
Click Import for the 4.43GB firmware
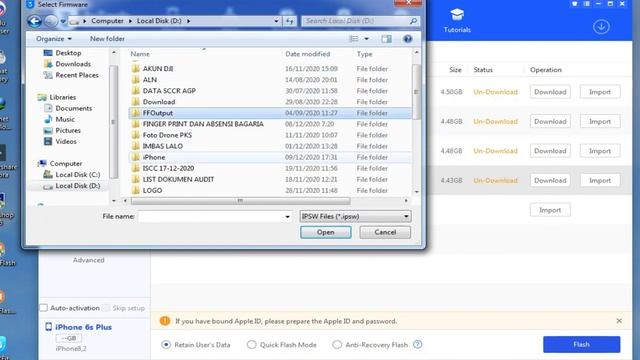pos(600,180)
